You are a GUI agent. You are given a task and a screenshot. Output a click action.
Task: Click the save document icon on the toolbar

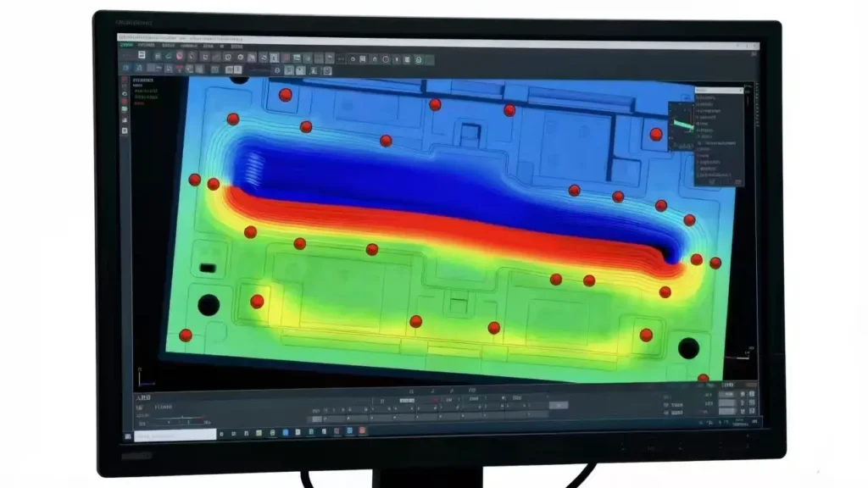(142, 56)
